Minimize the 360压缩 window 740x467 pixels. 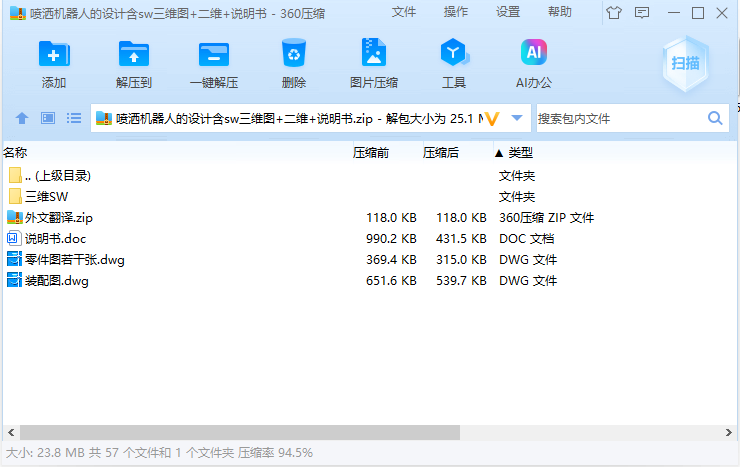point(674,13)
